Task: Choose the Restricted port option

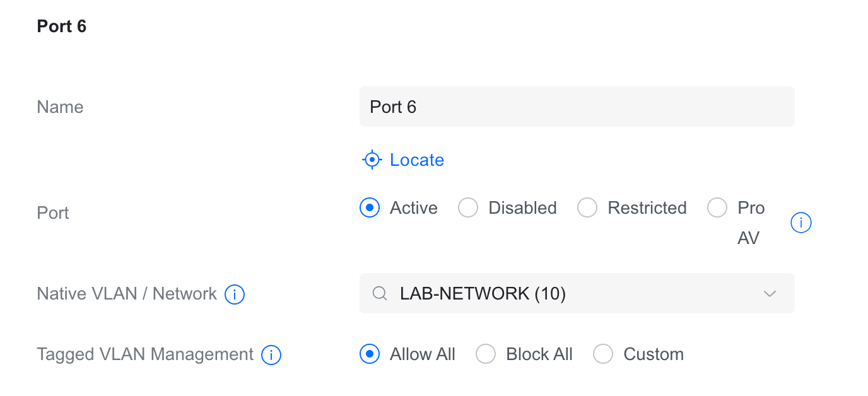Action: point(587,208)
